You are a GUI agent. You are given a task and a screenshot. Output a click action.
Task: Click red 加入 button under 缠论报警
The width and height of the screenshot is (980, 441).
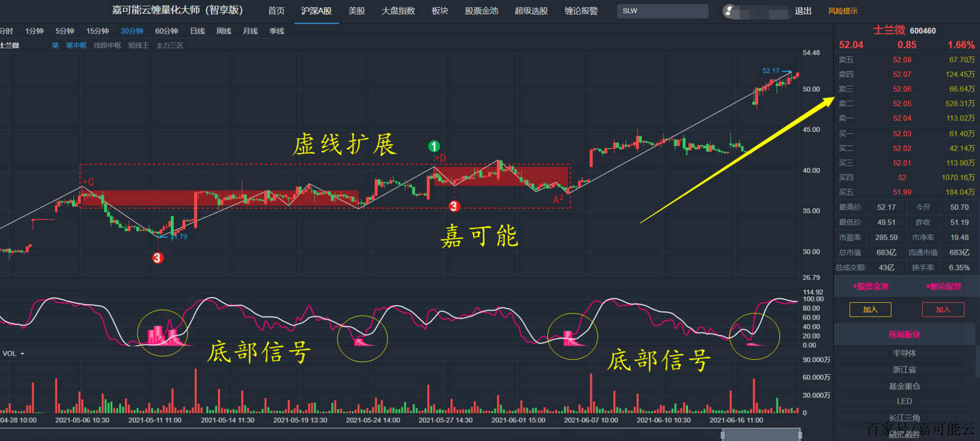(x=943, y=310)
